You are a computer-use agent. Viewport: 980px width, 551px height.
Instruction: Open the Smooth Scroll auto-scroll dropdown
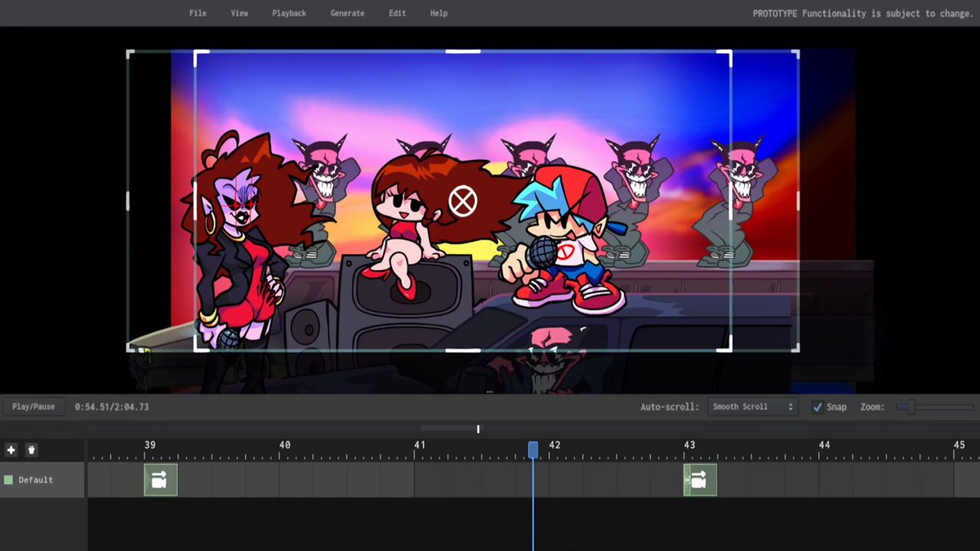point(752,407)
